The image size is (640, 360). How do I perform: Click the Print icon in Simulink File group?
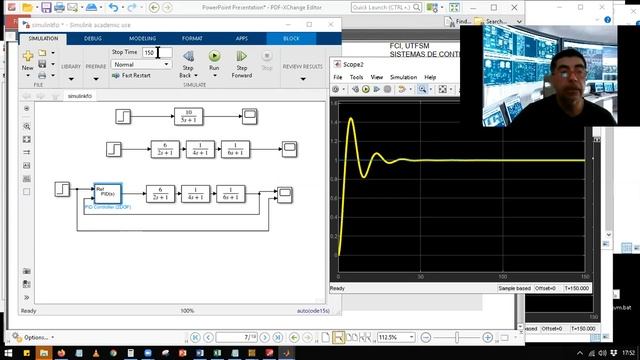pos(42,76)
